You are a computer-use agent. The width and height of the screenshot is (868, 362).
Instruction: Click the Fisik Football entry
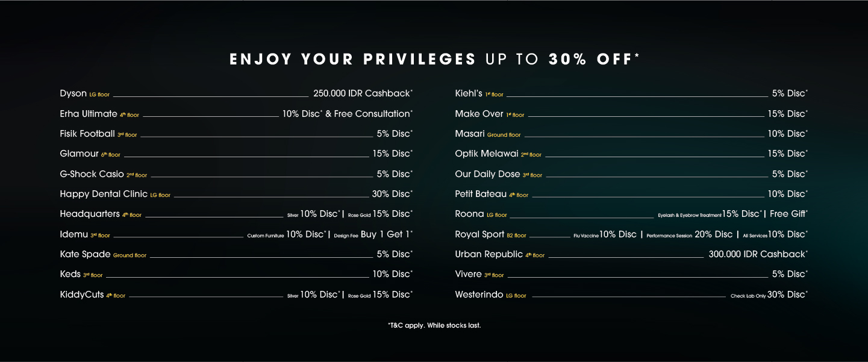coord(87,134)
